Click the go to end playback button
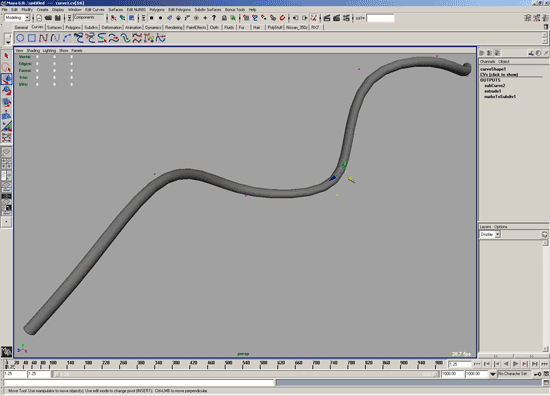Screen dimensions: 550x396 tap(544, 364)
